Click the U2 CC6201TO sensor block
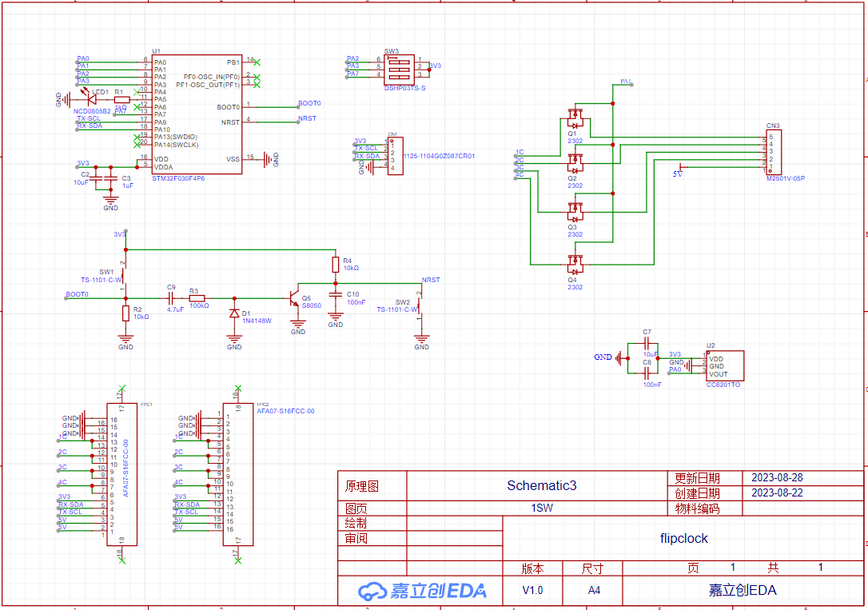Viewport: 868px width, 610px height. [x=724, y=366]
